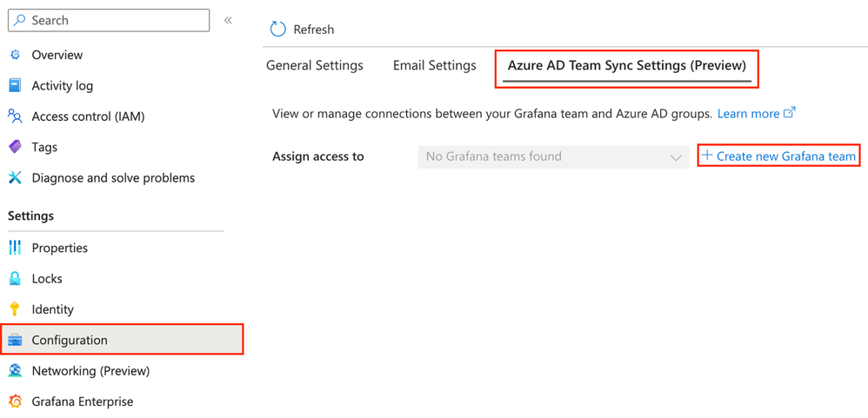
Task: Click the Diagnose and solve problems icon
Action: point(15,178)
